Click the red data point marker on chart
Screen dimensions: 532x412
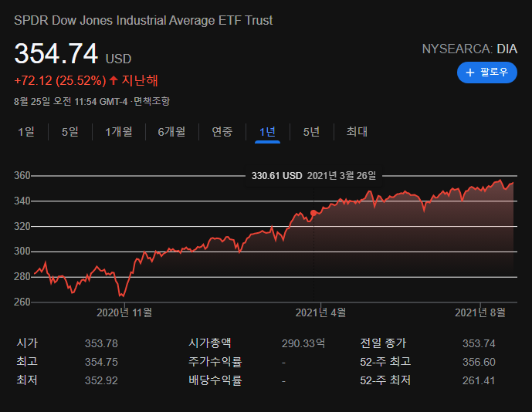pyautogui.click(x=313, y=213)
